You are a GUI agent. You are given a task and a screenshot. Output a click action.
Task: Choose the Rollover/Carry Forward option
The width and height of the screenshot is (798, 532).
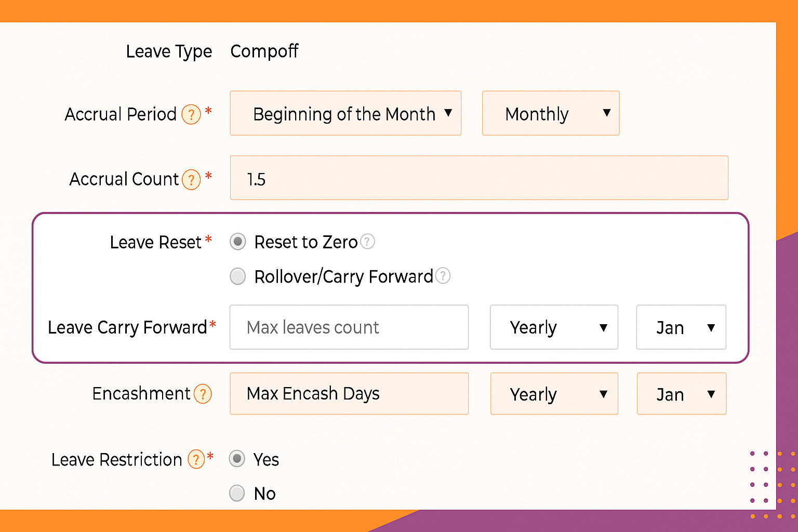click(238, 276)
